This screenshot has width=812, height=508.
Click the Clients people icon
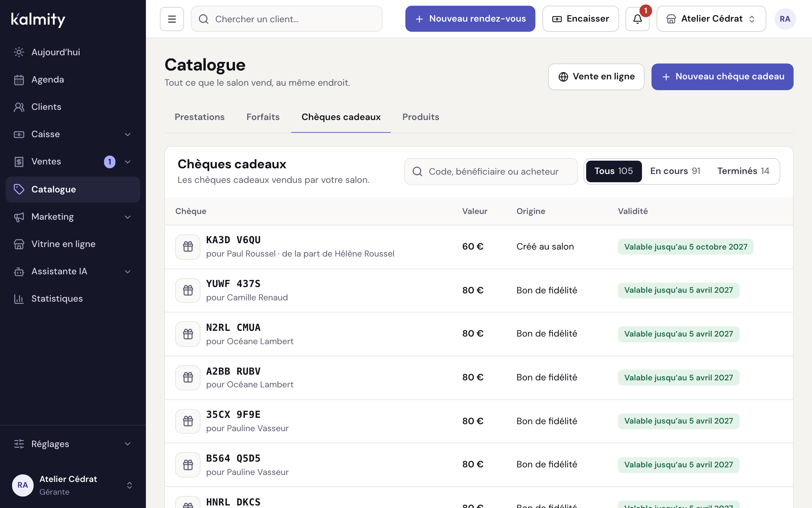point(19,107)
